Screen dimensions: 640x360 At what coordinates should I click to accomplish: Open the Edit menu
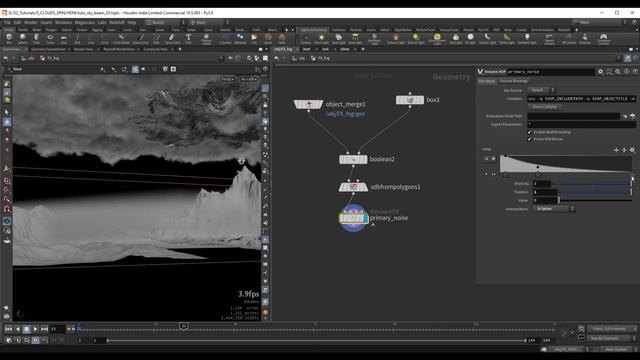(18, 22)
